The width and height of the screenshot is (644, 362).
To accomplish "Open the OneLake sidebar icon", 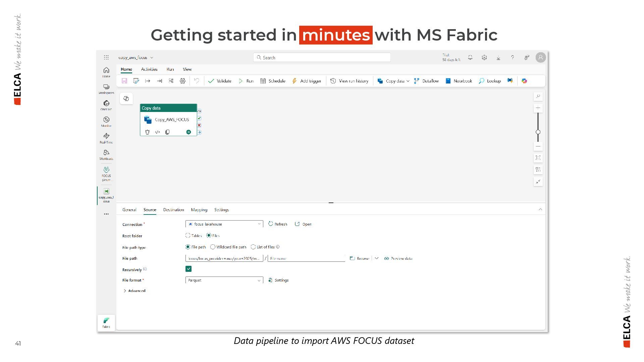I will [106, 104].
